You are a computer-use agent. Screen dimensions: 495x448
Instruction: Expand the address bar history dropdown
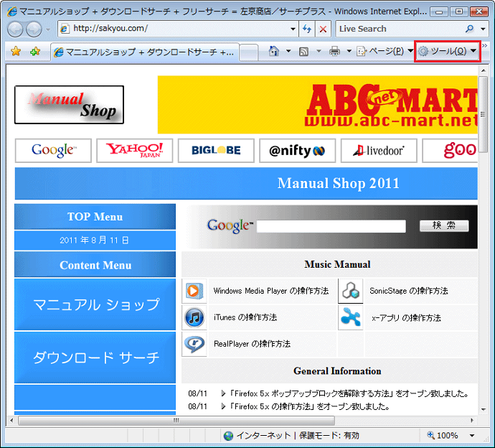(293, 29)
